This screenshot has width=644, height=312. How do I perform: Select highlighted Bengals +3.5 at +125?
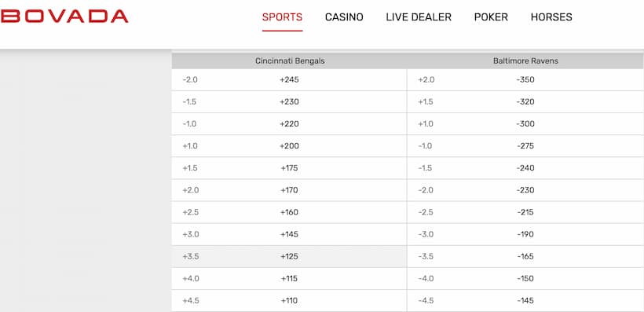[x=289, y=256]
